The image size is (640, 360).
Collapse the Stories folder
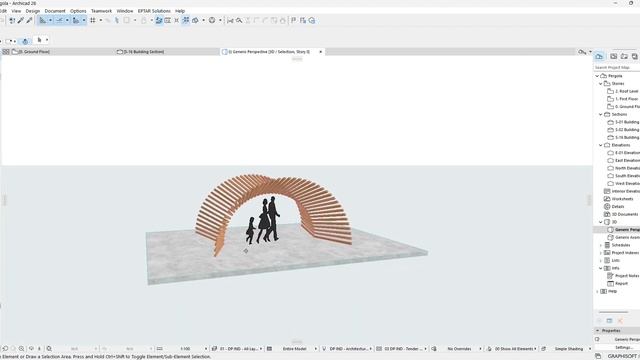600,84
